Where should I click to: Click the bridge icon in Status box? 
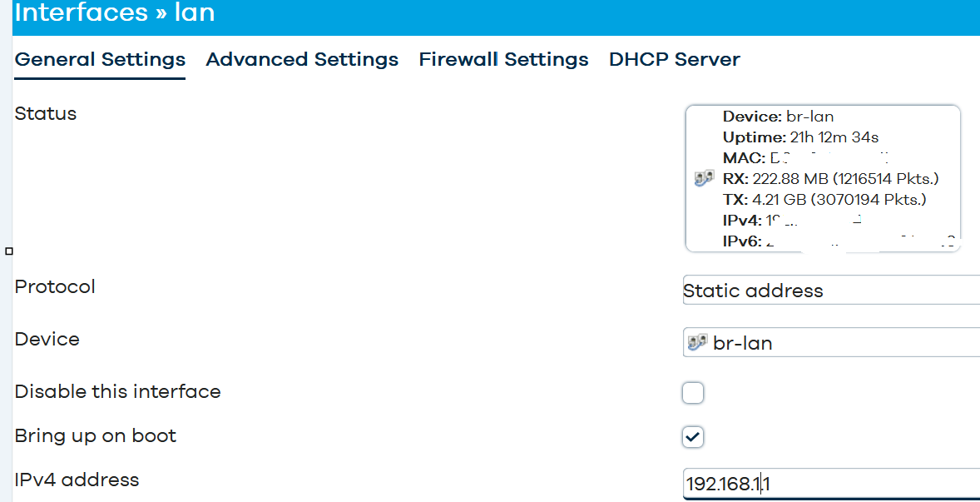[x=705, y=179]
